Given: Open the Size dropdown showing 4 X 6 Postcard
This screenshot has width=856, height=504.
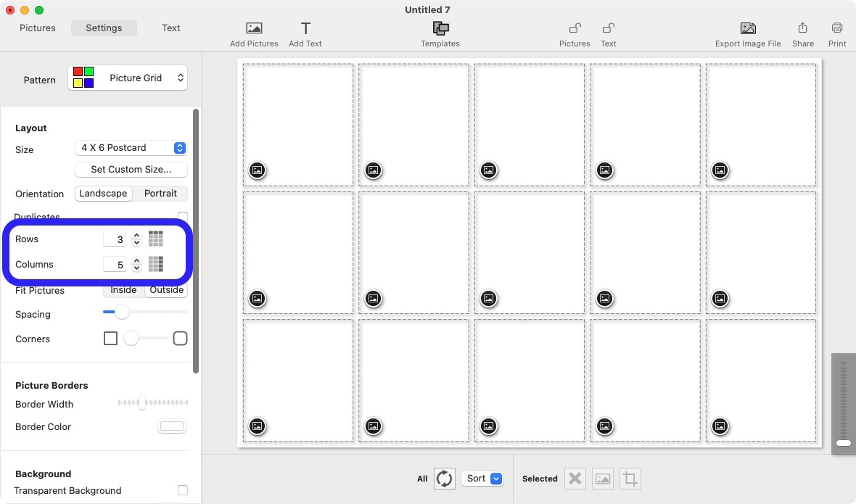Looking at the screenshot, I should tap(131, 148).
